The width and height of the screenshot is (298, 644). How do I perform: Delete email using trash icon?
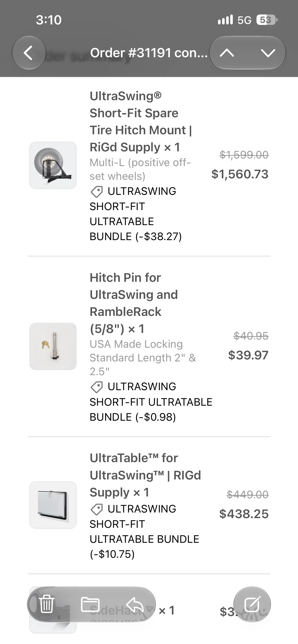pos(47,604)
